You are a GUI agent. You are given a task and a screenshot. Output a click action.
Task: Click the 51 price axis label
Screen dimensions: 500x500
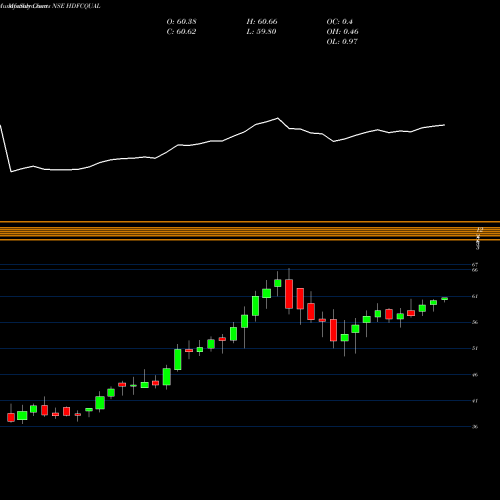475,348
